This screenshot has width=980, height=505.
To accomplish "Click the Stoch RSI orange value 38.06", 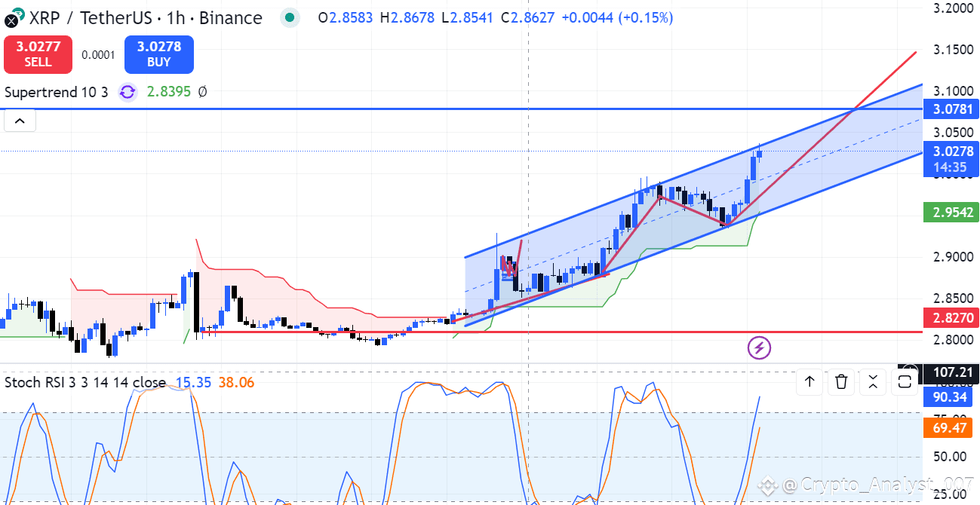I will click(237, 382).
